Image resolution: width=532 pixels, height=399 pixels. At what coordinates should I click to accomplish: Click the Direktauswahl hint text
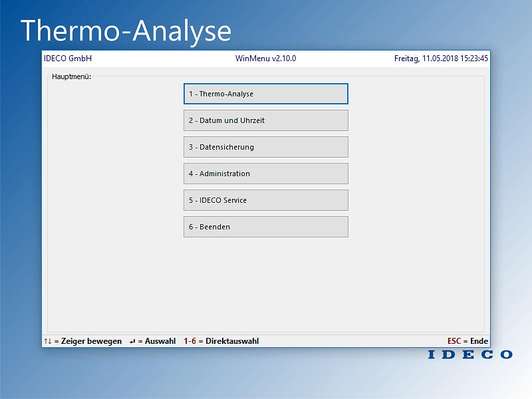coord(232,341)
